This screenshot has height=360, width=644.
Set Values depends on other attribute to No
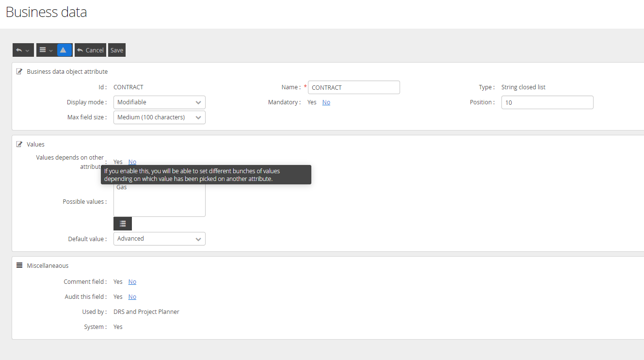132,162
